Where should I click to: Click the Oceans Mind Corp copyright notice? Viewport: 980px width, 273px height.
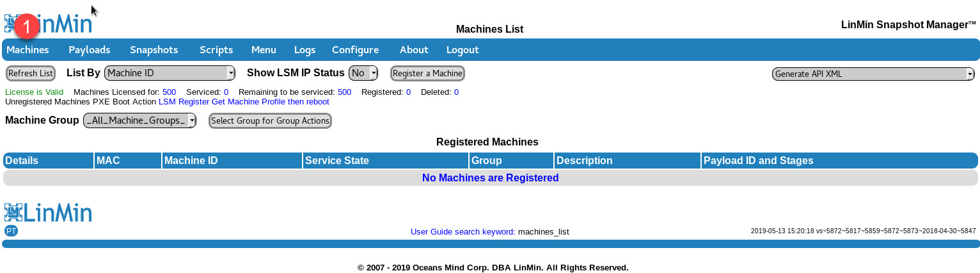click(493, 267)
